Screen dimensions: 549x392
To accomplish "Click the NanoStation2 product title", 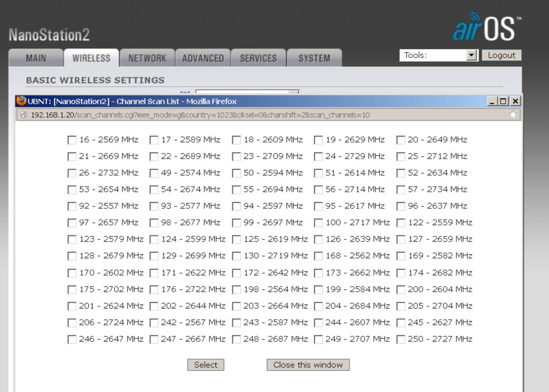I will coord(49,35).
